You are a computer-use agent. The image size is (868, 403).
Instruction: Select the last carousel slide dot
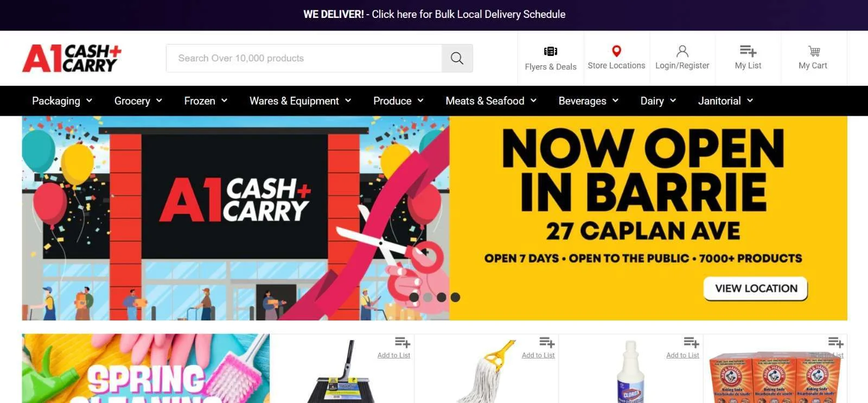(x=455, y=297)
